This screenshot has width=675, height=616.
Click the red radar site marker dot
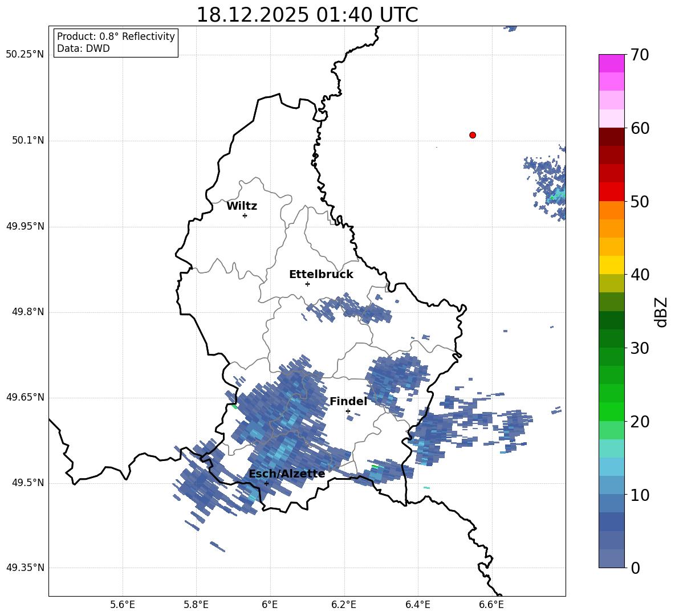(x=473, y=135)
